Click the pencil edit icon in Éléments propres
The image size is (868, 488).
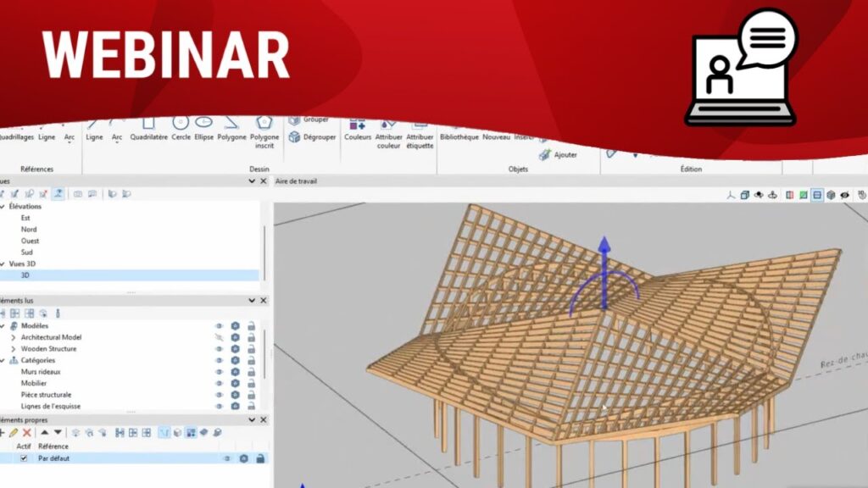14,432
